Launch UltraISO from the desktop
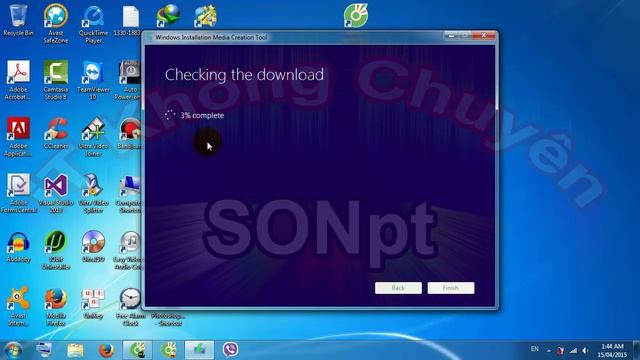The width and height of the screenshot is (640, 360). tap(93, 246)
